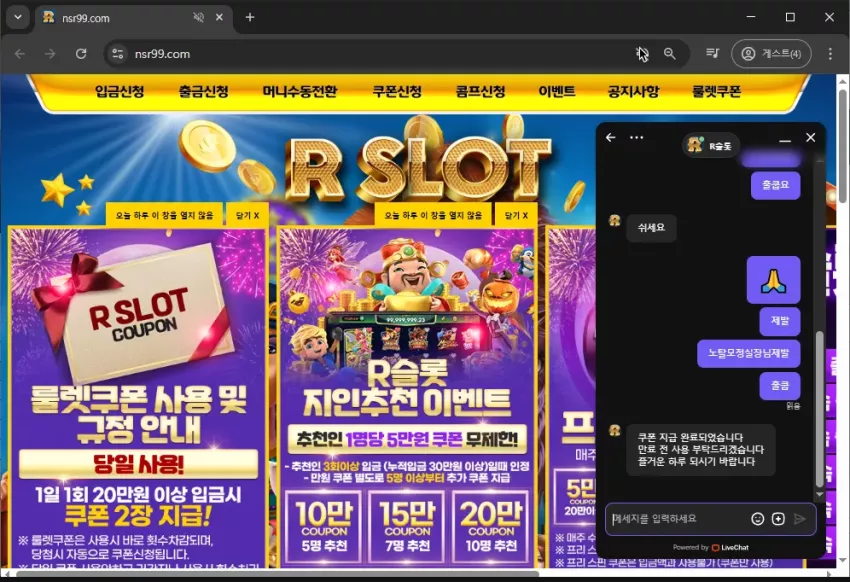Minimize the LiveChat widget
850x582 pixels.
(x=784, y=140)
